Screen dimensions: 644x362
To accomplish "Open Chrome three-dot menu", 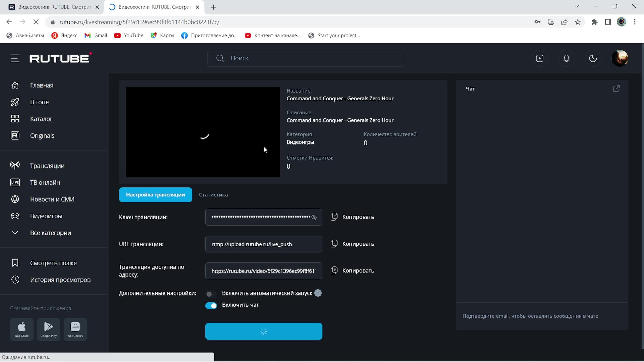I will pyautogui.click(x=635, y=22).
